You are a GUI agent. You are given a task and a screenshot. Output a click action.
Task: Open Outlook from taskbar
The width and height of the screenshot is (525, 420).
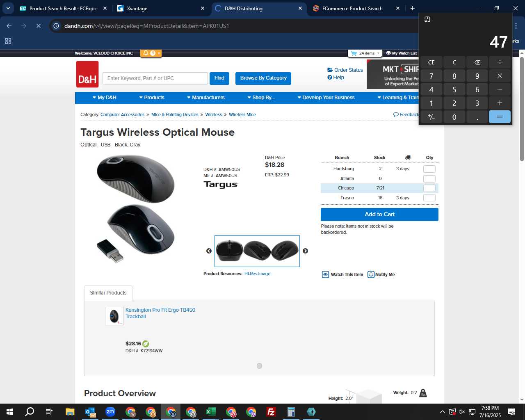coord(90,412)
